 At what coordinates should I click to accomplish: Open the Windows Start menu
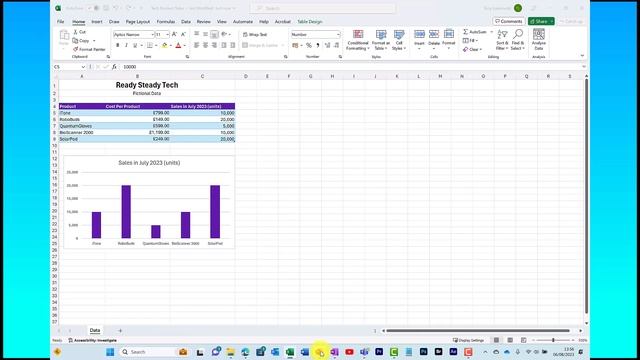click(x=110, y=352)
